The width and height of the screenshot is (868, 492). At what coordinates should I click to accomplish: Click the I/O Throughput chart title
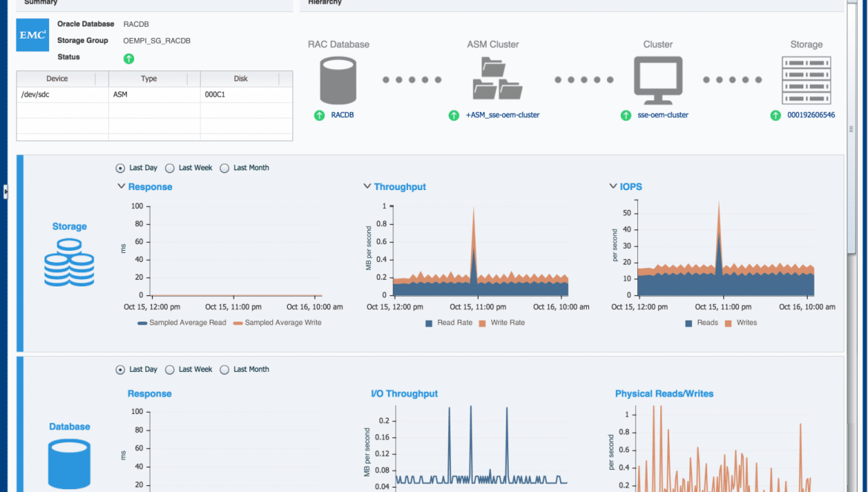click(x=404, y=394)
